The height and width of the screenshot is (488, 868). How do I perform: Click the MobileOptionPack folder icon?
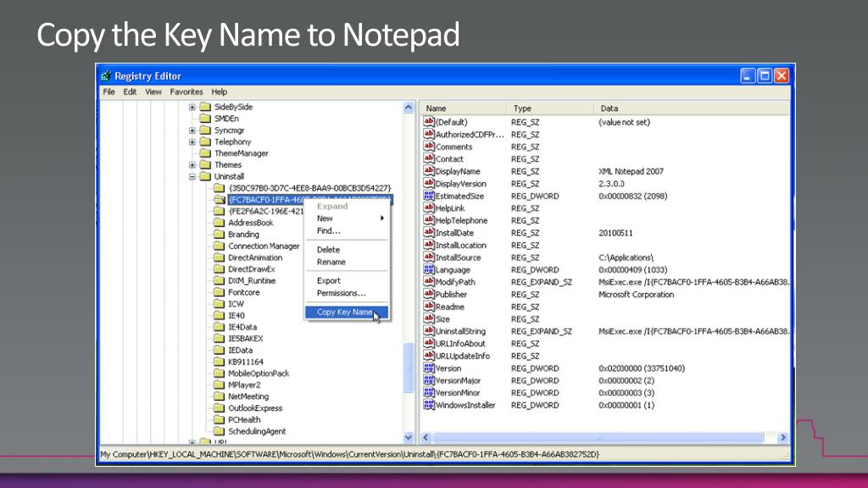pos(218,374)
